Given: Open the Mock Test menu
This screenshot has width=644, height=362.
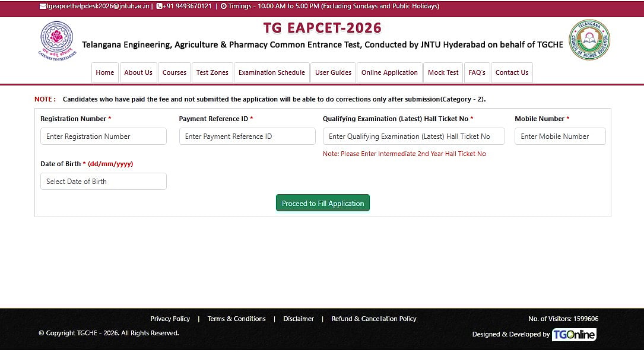Looking at the screenshot, I should point(443,72).
